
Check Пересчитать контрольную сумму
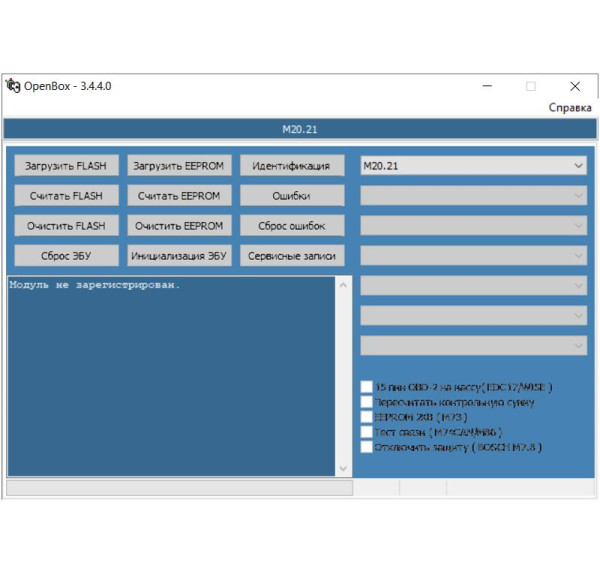tap(366, 402)
